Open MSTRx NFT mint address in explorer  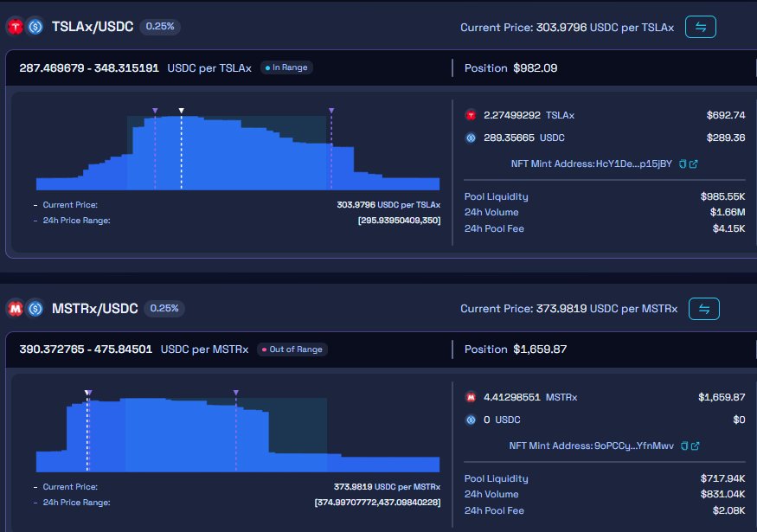pyautogui.click(x=695, y=445)
